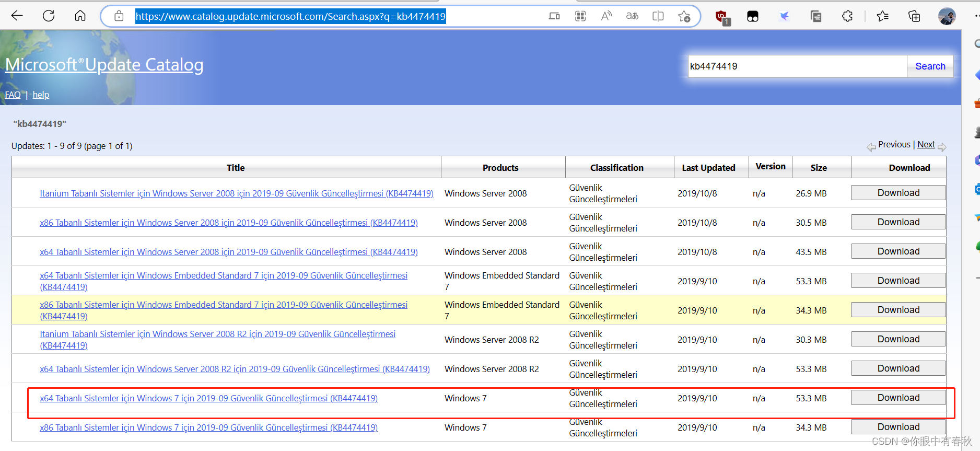Click the kb4474419 search box
Screen dimensions: 980x451
(797, 66)
